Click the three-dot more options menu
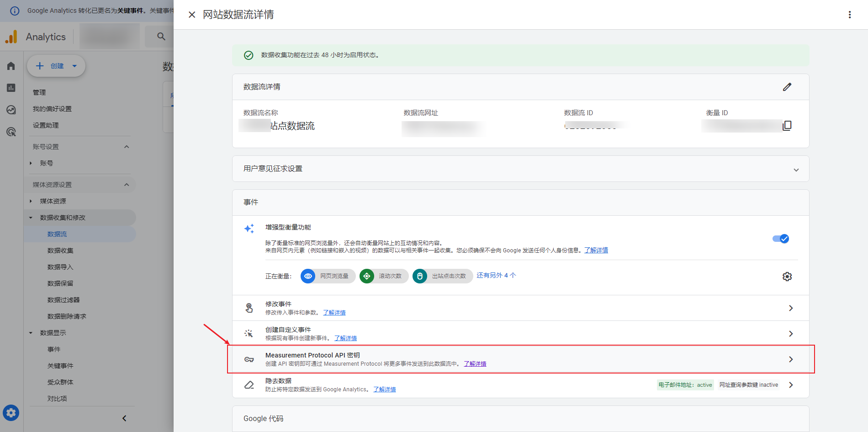 849,15
